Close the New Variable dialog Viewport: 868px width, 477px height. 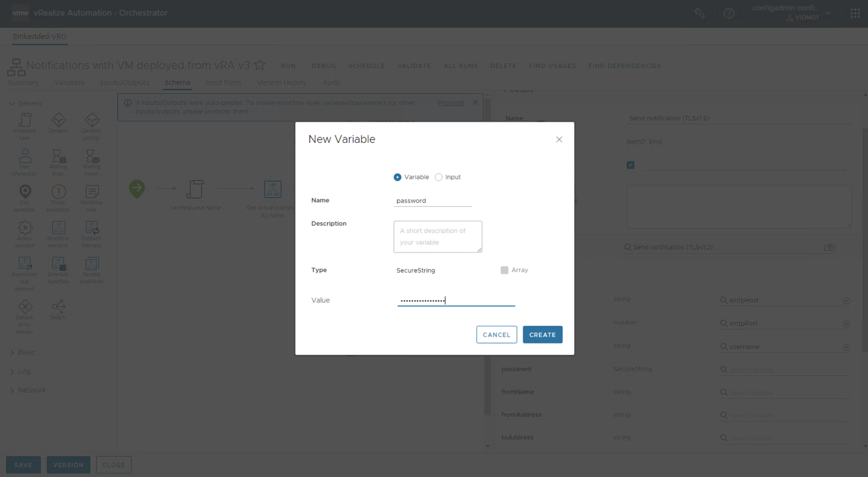559,140
